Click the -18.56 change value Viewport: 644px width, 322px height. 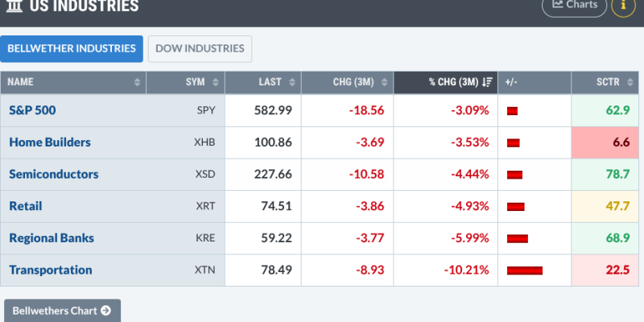(x=367, y=110)
